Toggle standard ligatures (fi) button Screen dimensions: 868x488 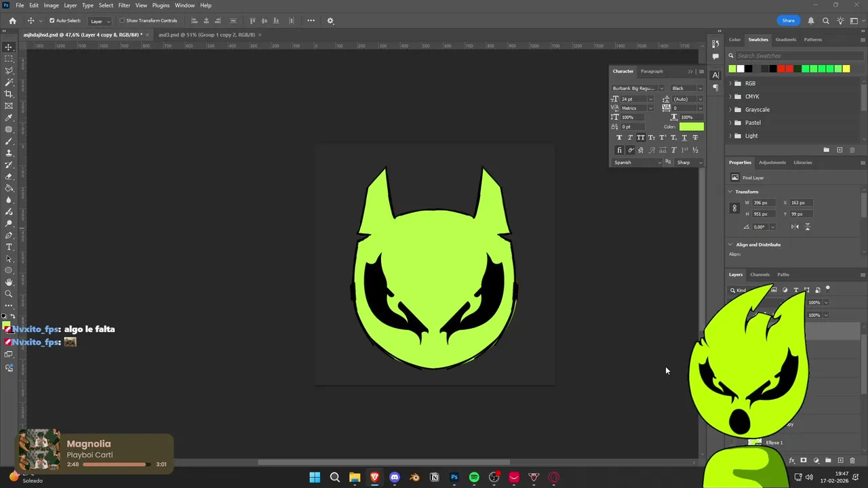click(619, 150)
